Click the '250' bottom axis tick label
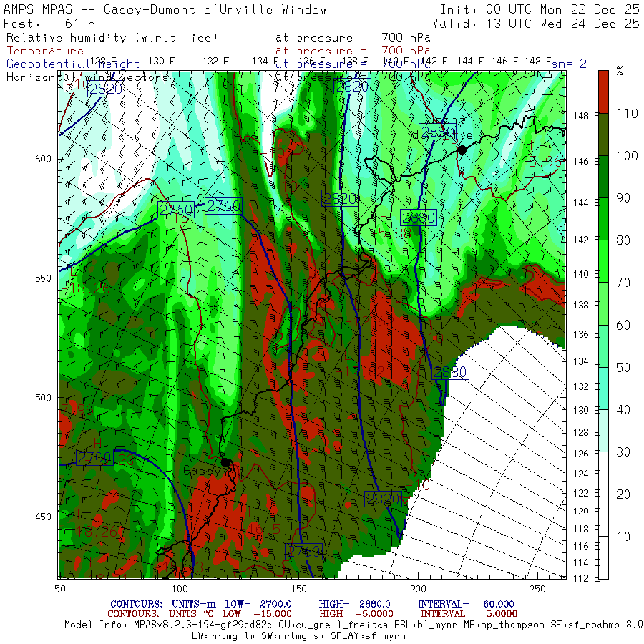Image resolution: width=644 pixels, height=644 pixels. tap(537, 589)
